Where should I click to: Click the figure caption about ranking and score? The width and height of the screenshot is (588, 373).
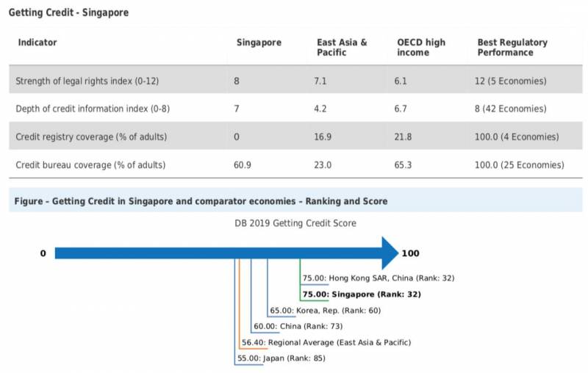(x=201, y=201)
